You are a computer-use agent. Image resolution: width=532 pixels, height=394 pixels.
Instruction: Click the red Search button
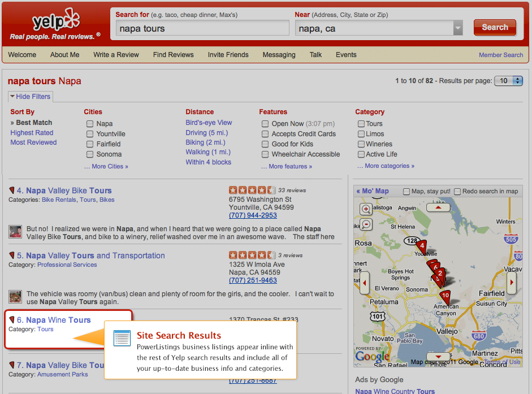coord(495,28)
